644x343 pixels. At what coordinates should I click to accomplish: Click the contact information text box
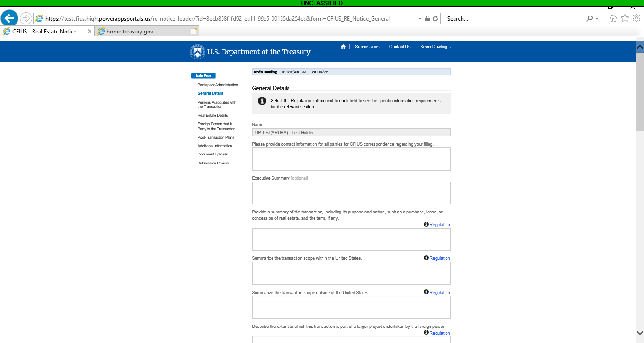tap(351, 159)
